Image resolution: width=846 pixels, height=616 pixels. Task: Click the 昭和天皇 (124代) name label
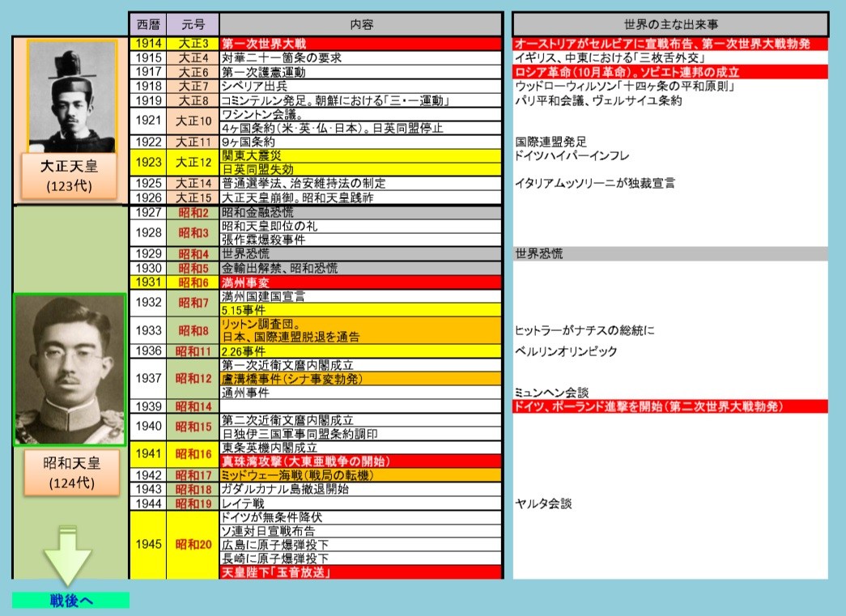pyautogui.click(x=71, y=473)
